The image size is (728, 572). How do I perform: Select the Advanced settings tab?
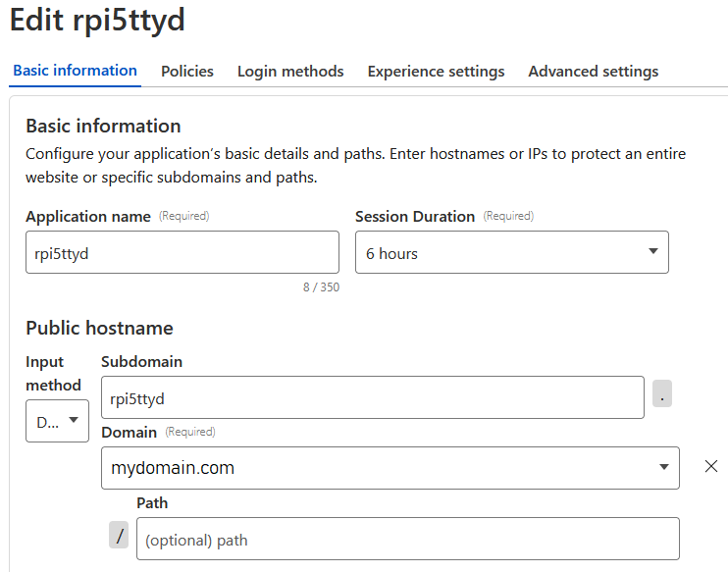(x=593, y=72)
